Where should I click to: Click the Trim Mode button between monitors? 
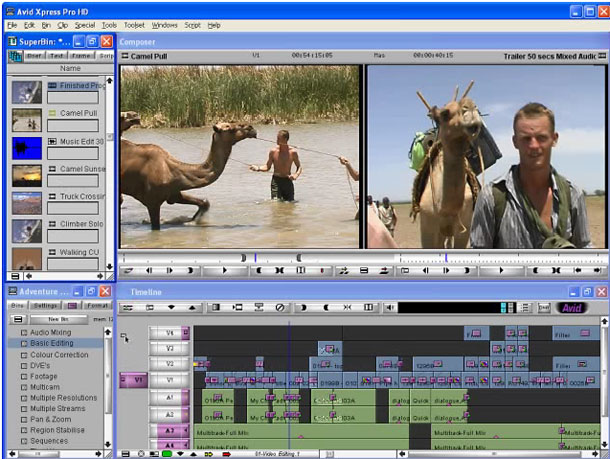coord(364,270)
